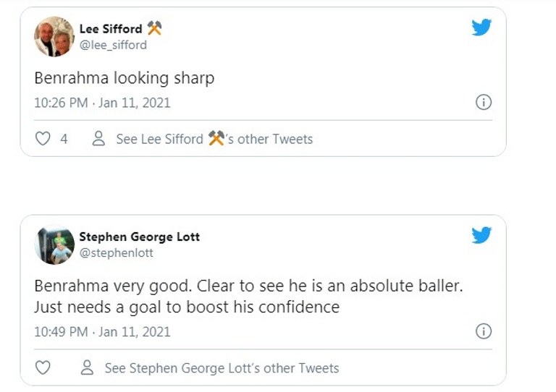This screenshot has width=556, height=392.
Task: Click the @stephenlott handle
Action: pyautogui.click(x=116, y=252)
